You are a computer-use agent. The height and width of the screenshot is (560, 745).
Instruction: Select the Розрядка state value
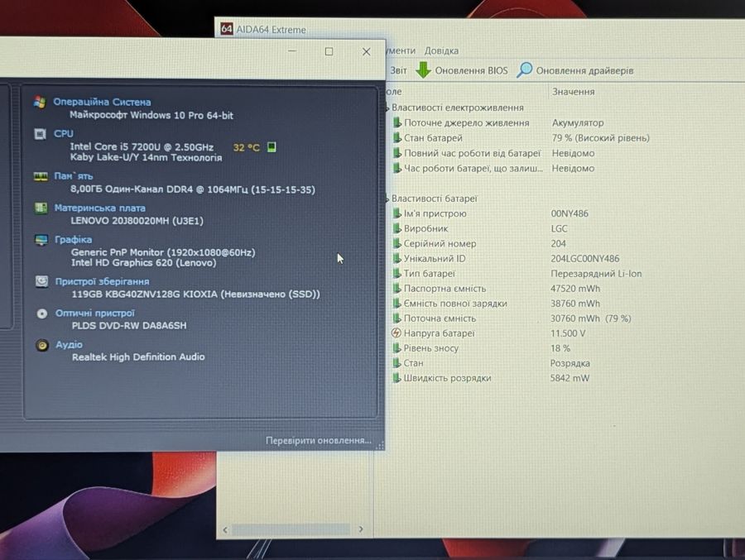pyautogui.click(x=570, y=363)
